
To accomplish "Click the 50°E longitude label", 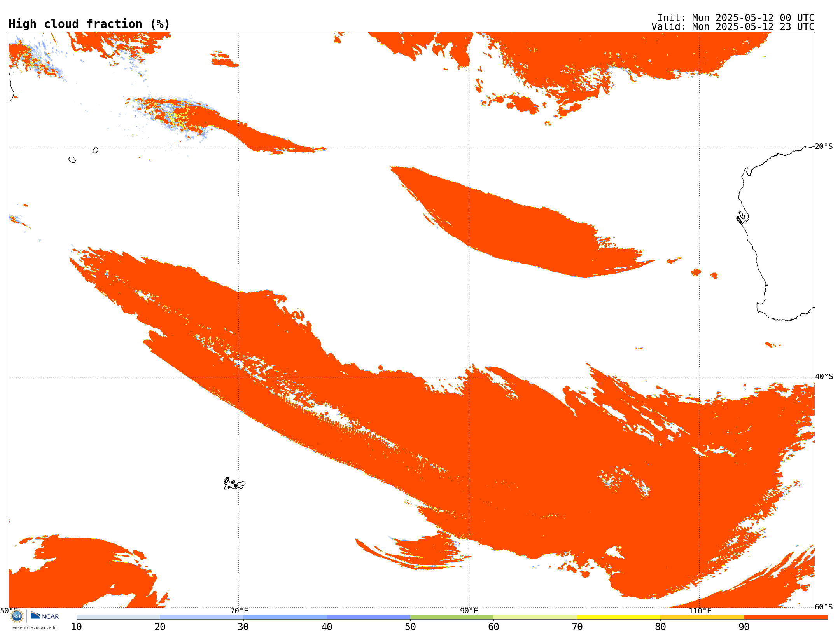I will (9, 611).
